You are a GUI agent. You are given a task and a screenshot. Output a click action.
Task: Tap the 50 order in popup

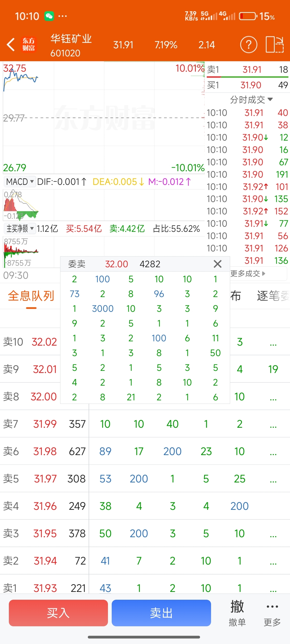click(x=215, y=353)
